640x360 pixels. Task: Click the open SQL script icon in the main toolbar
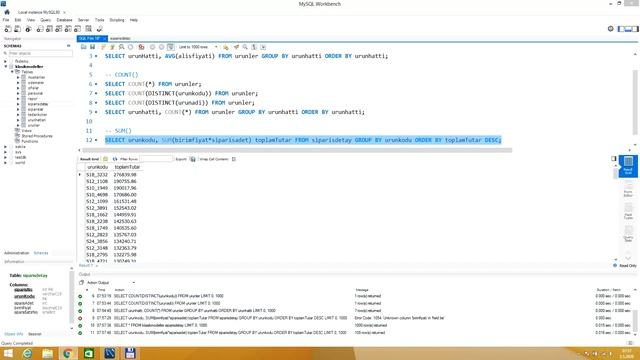coord(18,29)
